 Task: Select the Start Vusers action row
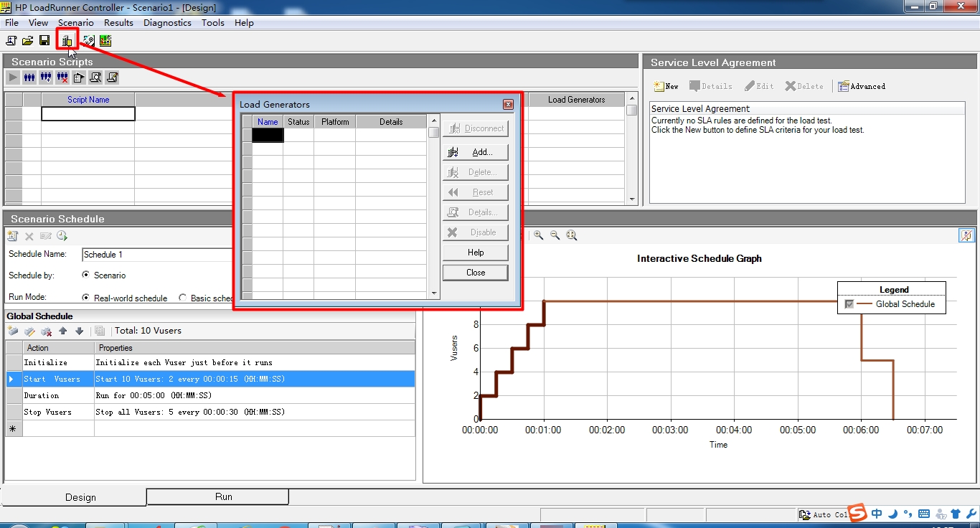(210, 379)
